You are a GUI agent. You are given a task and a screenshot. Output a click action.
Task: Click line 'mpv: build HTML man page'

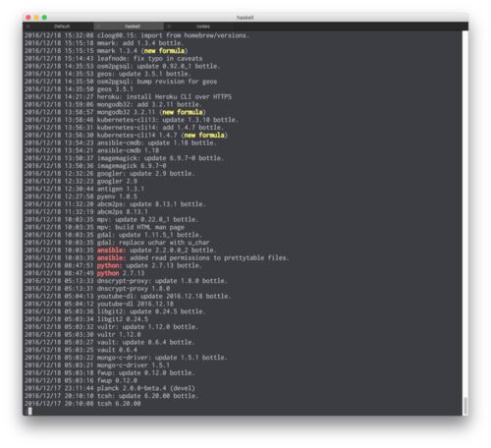pyautogui.click(x=140, y=227)
